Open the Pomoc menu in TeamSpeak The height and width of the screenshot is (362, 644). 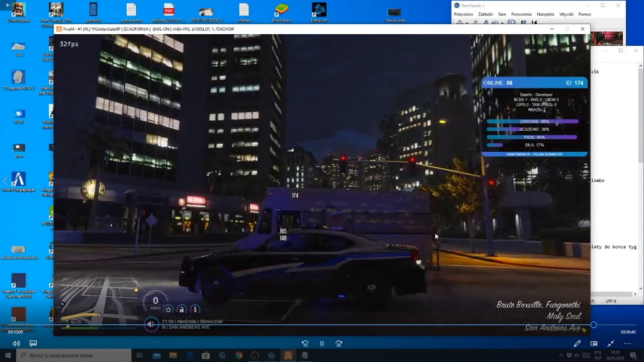tap(585, 14)
